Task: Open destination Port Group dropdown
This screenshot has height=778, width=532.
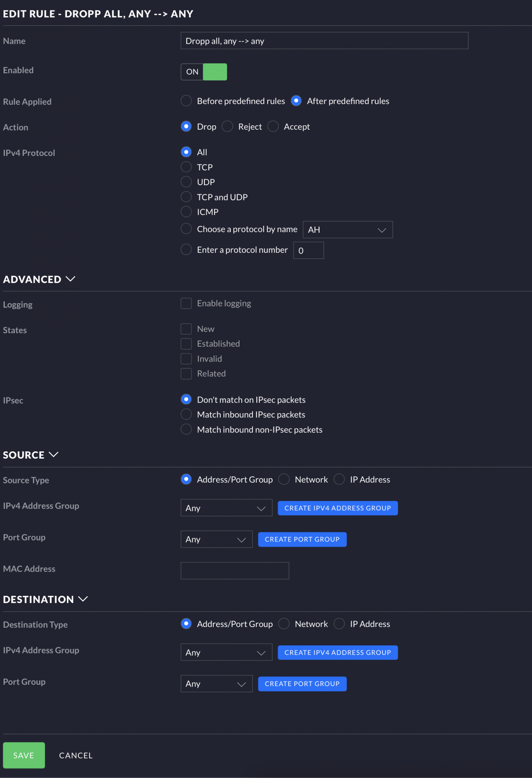Action: (x=216, y=684)
